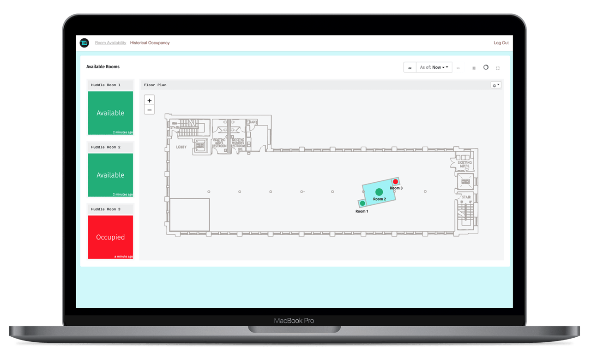Click Room 2's occupancy dot on the map
Screen dimensions: 591x364
378,192
